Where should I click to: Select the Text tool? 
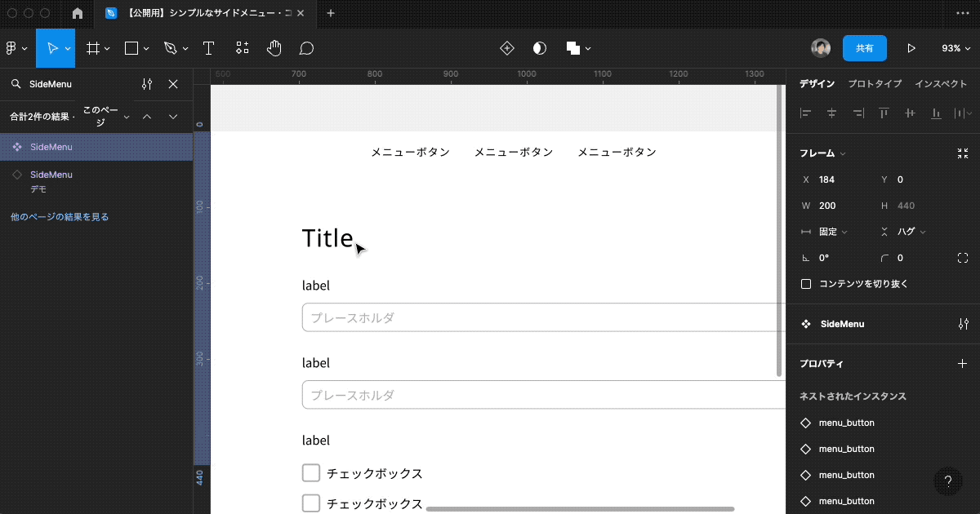click(208, 48)
